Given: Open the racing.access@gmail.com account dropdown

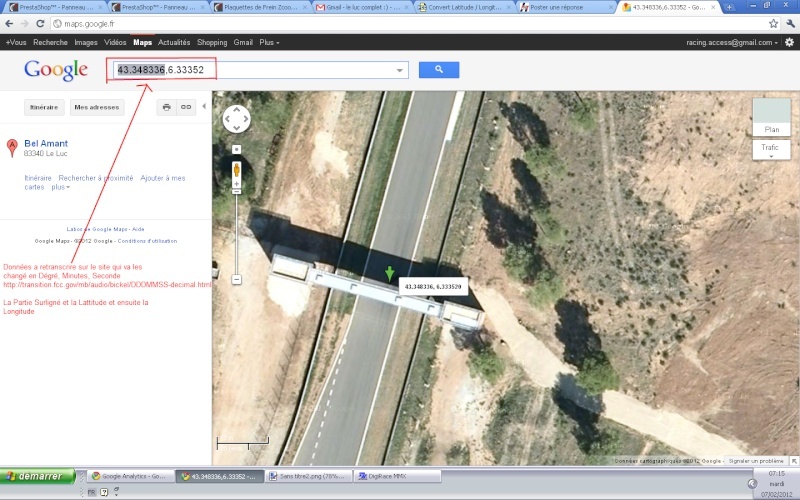Looking at the screenshot, I should pos(732,42).
